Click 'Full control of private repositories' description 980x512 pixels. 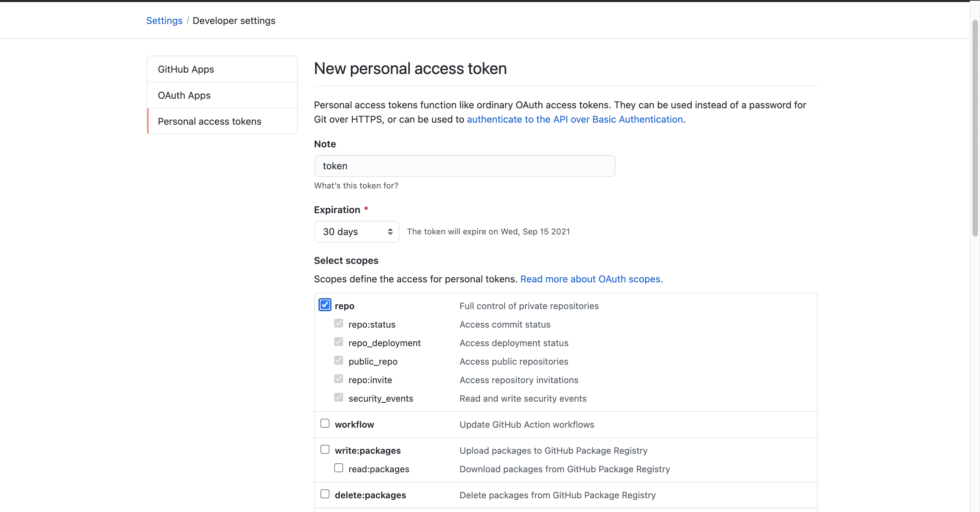click(x=529, y=306)
